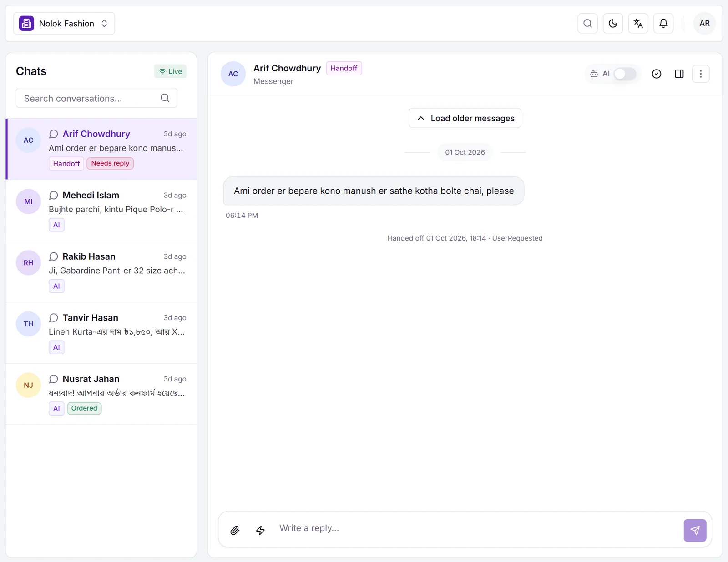This screenshot has height=562, width=728.
Task: Open Rakib Hasan conversation
Action: (101, 272)
